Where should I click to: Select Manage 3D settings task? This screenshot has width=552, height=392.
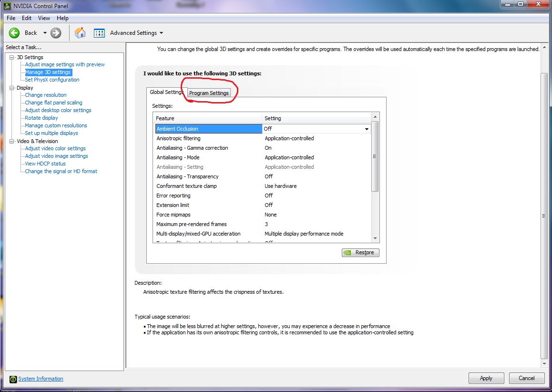point(48,72)
